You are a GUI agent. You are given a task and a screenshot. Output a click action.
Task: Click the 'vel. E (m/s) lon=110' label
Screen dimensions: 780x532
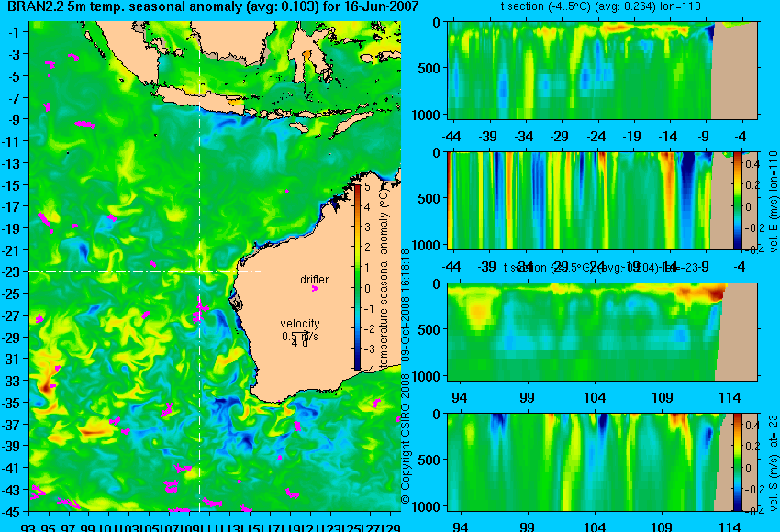point(773,202)
